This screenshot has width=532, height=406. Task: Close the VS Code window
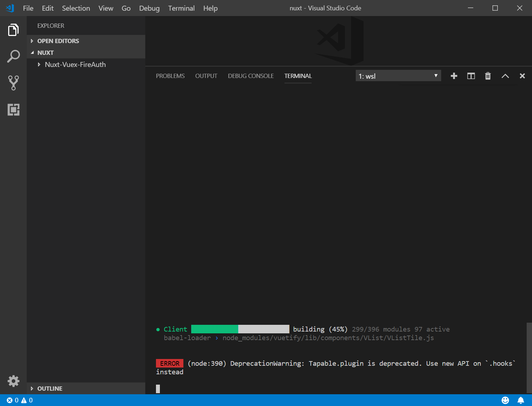520,8
